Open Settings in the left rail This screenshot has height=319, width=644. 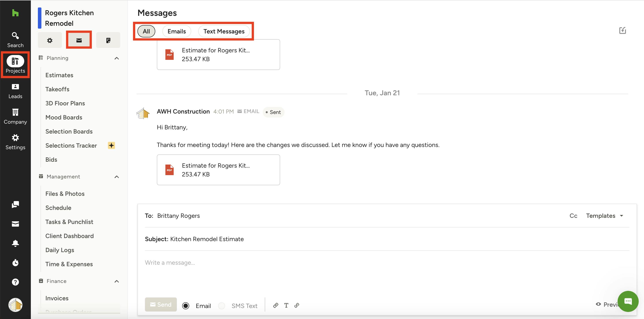pyautogui.click(x=15, y=142)
